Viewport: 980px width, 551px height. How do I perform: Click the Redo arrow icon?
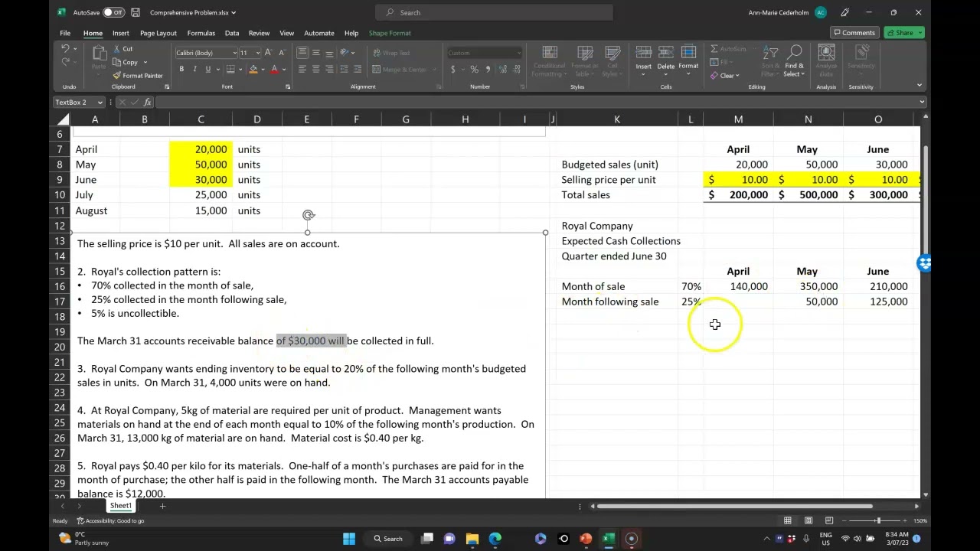click(65, 62)
